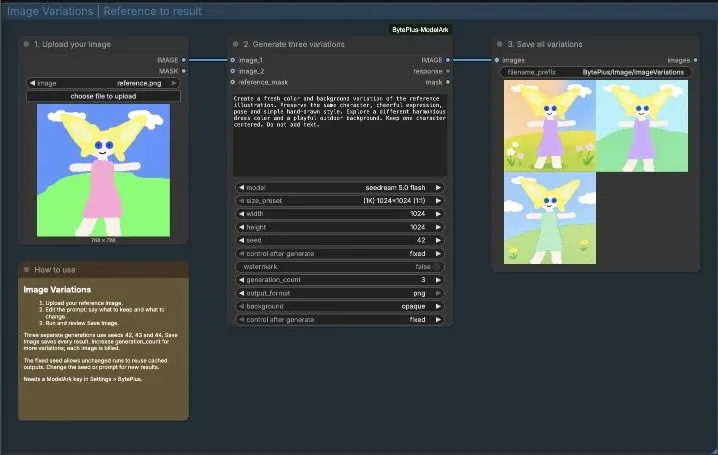Increase seed value with right arrow
718x455 pixels.
click(438, 240)
